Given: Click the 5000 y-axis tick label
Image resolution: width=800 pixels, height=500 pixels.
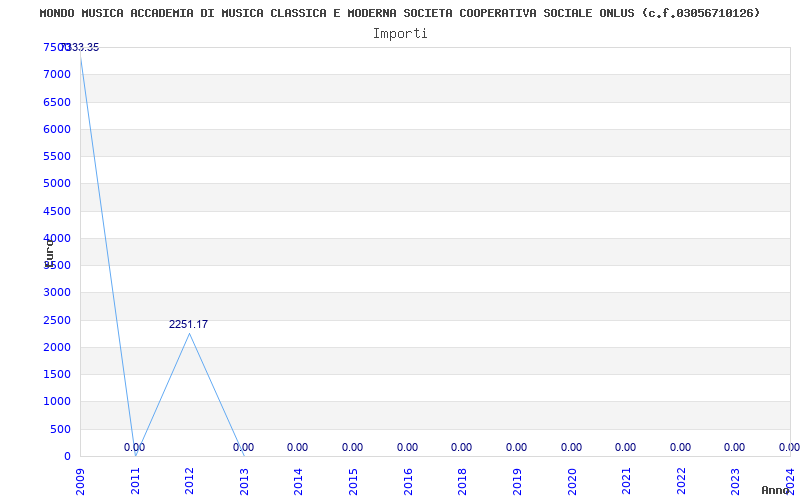Looking at the screenshot, I should [57, 184].
